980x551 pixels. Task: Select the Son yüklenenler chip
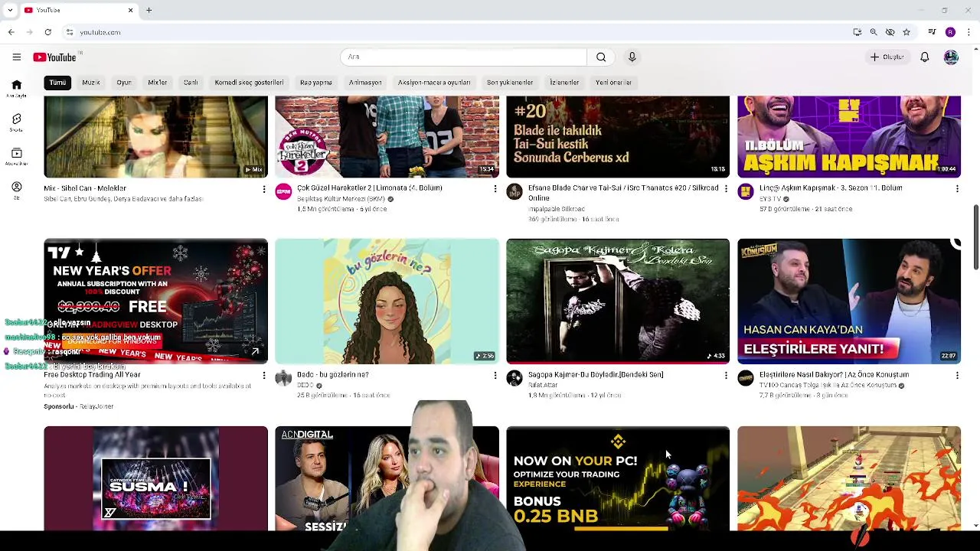pos(510,83)
